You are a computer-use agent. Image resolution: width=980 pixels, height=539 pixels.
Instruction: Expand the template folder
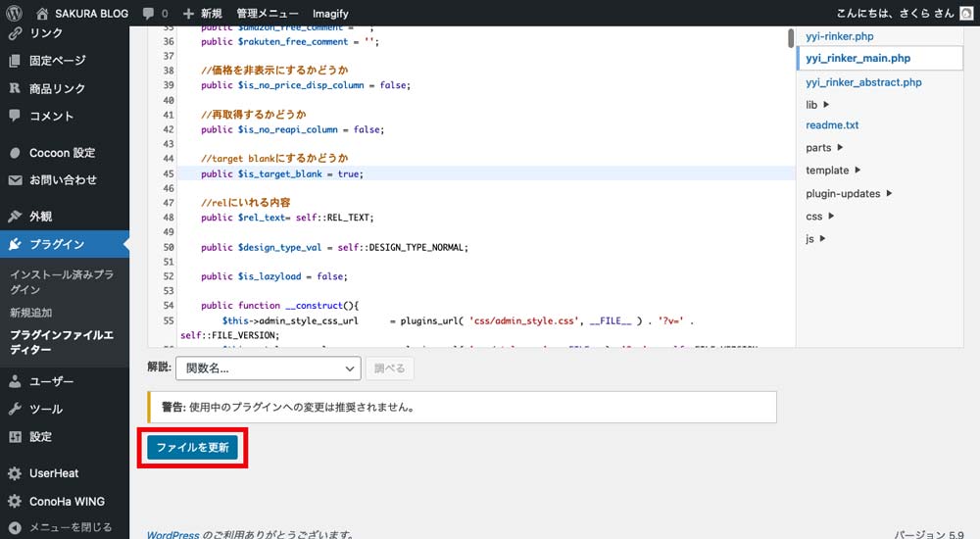pos(833,171)
